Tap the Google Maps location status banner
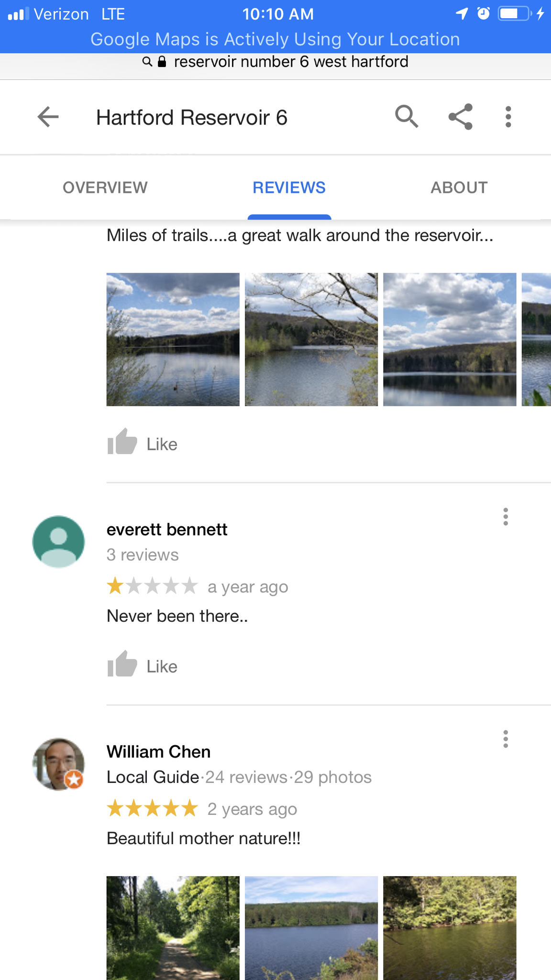Screen dimensions: 551x980 coord(275,39)
